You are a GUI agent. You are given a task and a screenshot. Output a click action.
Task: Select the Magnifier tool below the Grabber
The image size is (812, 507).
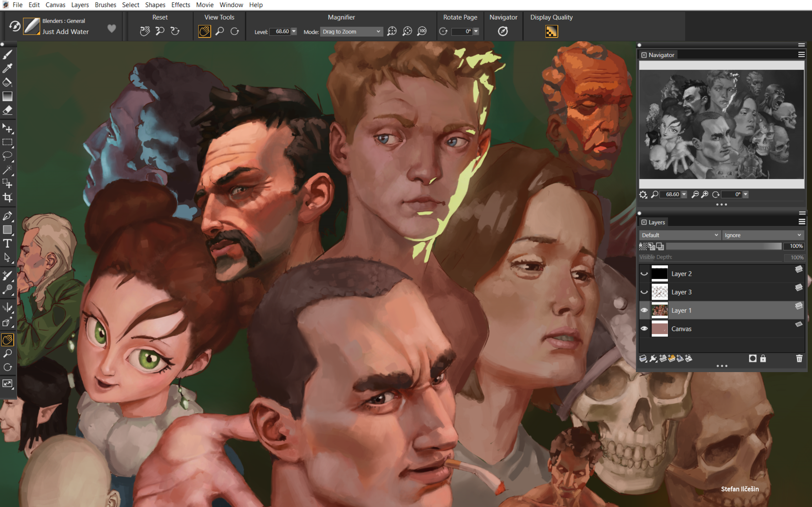point(7,353)
